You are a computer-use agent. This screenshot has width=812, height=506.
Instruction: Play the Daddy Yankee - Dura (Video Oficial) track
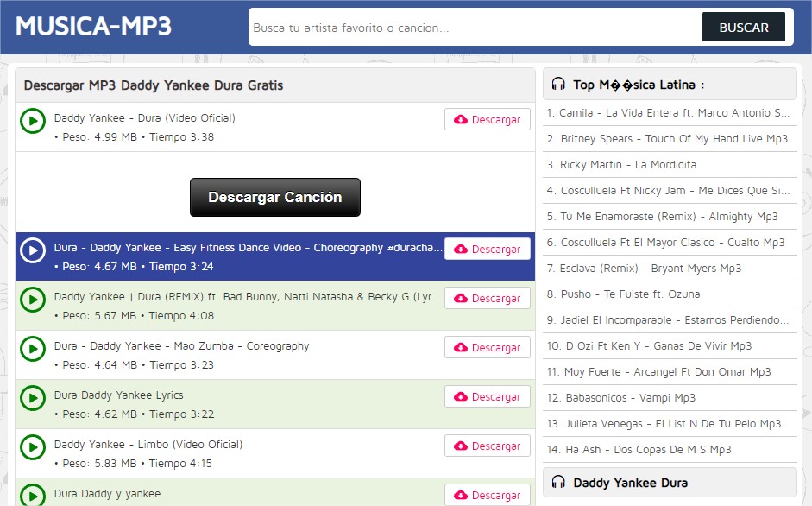tap(32, 121)
